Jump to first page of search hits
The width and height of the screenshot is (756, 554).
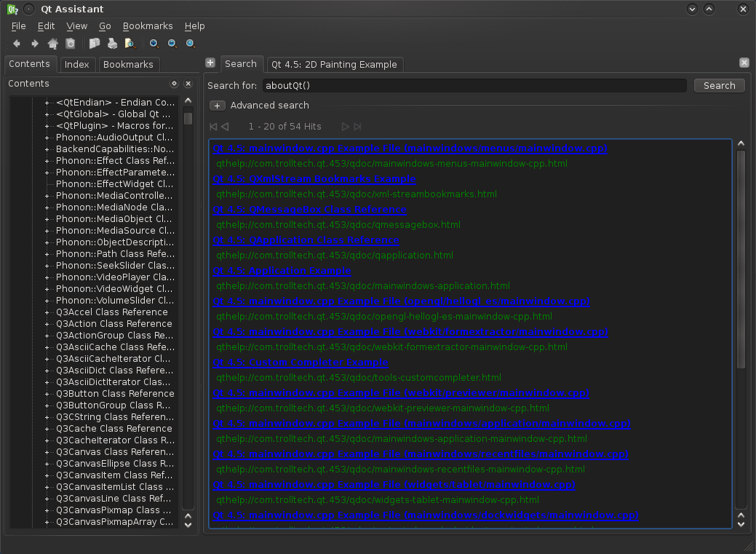213,127
